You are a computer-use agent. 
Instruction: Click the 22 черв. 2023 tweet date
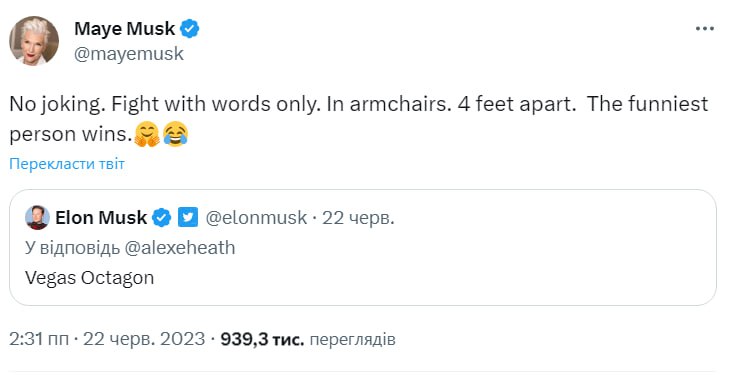pyautogui.click(x=144, y=339)
